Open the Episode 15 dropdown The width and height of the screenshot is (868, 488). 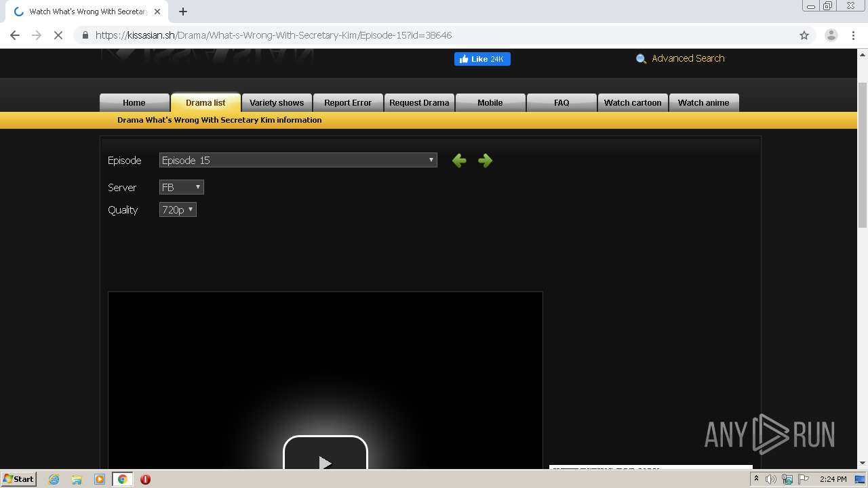pos(298,160)
